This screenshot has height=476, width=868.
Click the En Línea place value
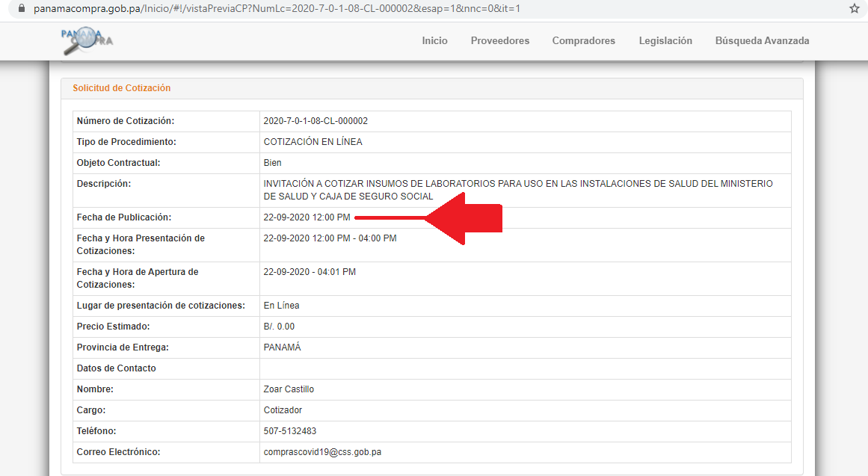pos(281,306)
